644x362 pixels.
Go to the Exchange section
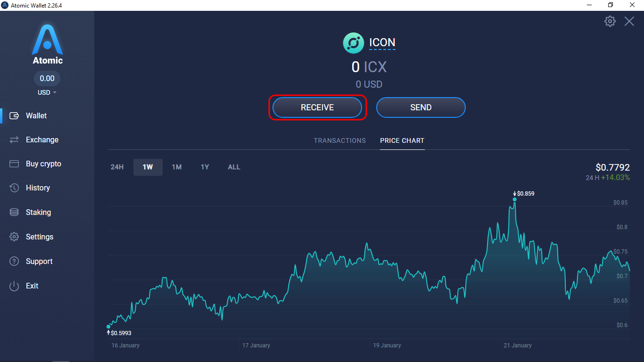point(42,140)
